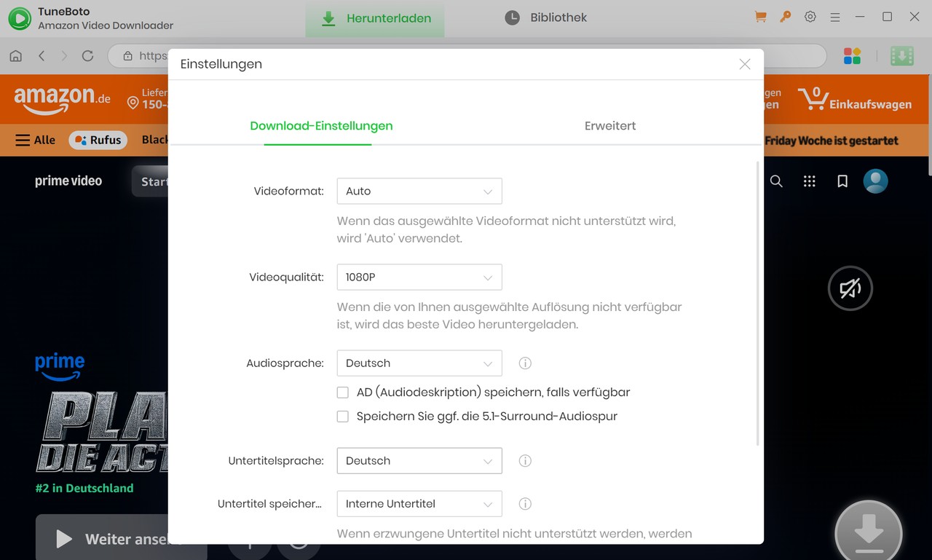Open the Prime Video search icon
Viewport: 932px width, 560px height.
coord(776,181)
